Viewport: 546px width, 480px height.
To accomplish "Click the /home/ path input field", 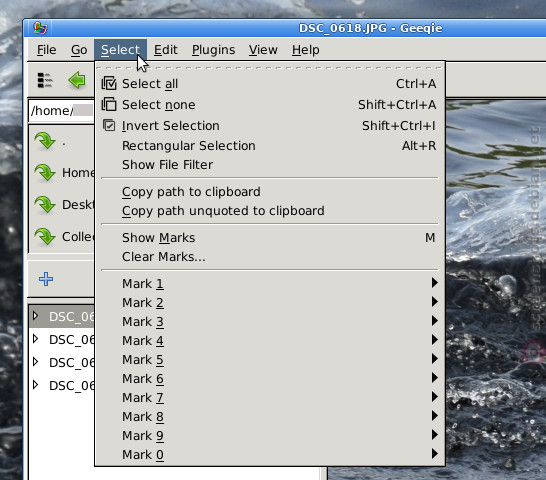I will pyautogui.click(x=62, y=111).
